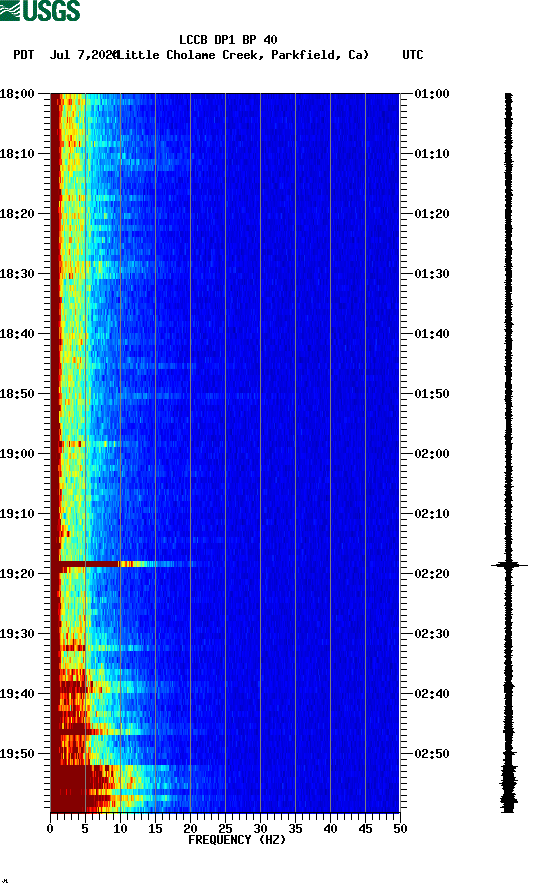Click the '02:20' UTC time label

pos(432,573)
